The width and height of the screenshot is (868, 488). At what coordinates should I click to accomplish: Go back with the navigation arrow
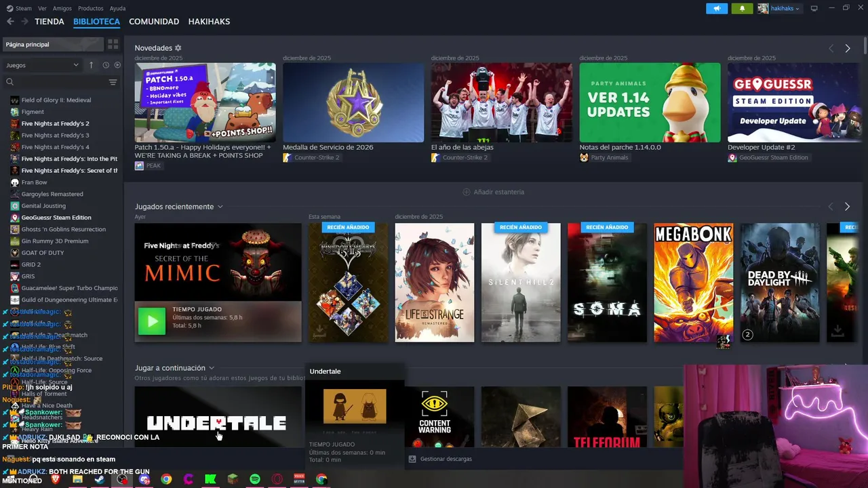[x=9, y=22]
